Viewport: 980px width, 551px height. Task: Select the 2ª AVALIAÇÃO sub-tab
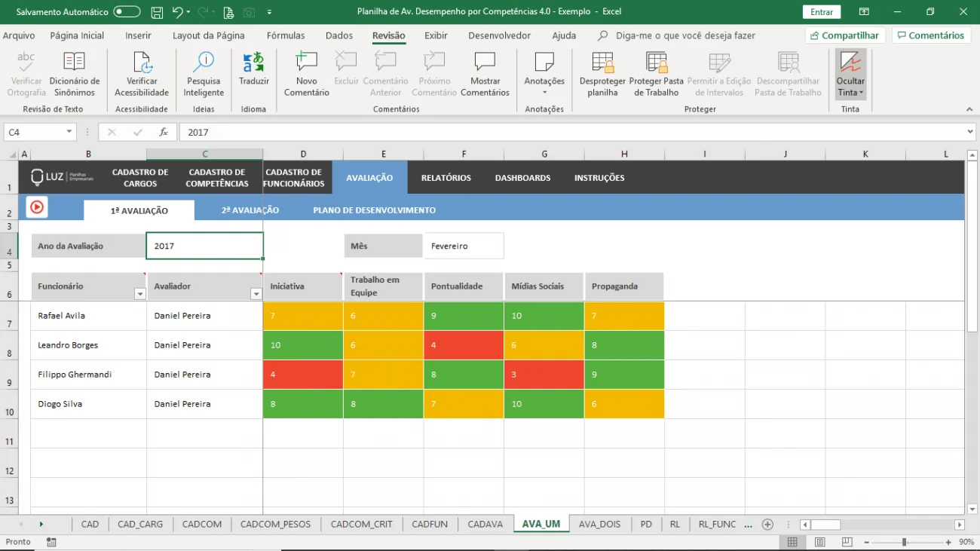250,210
